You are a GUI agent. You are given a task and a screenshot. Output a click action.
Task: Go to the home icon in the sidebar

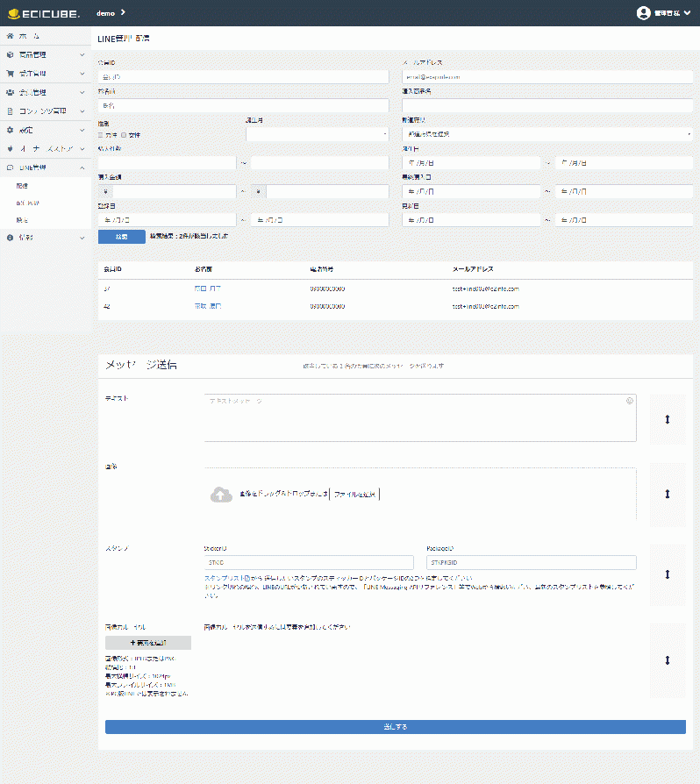[10, 36]
